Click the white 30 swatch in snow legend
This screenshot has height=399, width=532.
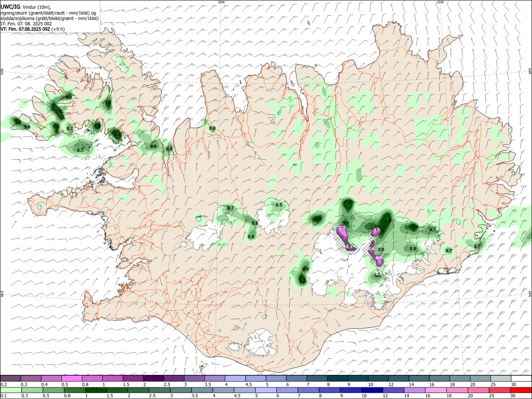pyautogui.click(x=521, y=379)
